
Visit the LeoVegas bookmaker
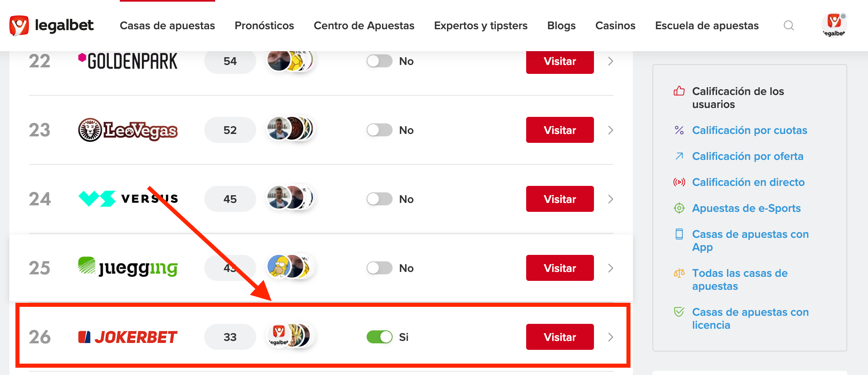(x=560, y=130)
